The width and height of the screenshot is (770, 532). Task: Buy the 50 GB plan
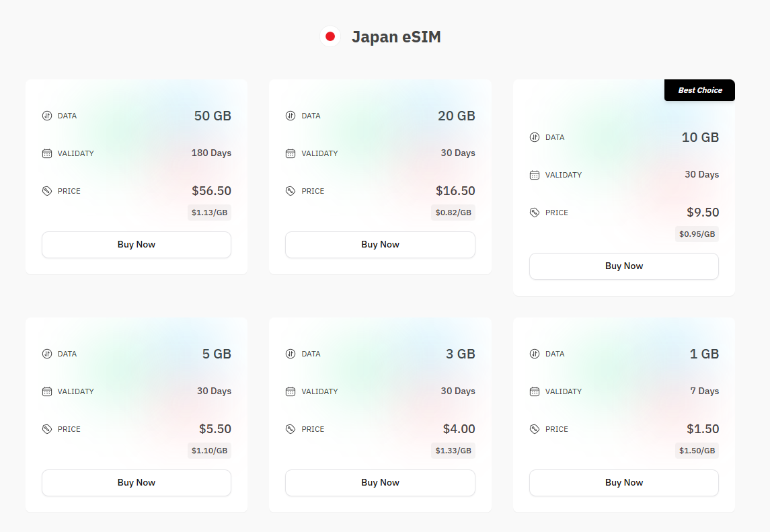[137, 245]
